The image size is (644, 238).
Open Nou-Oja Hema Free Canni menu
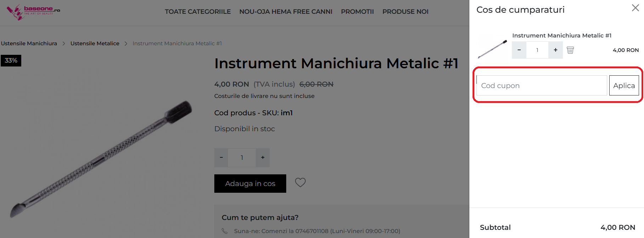[x=286, y=12]
